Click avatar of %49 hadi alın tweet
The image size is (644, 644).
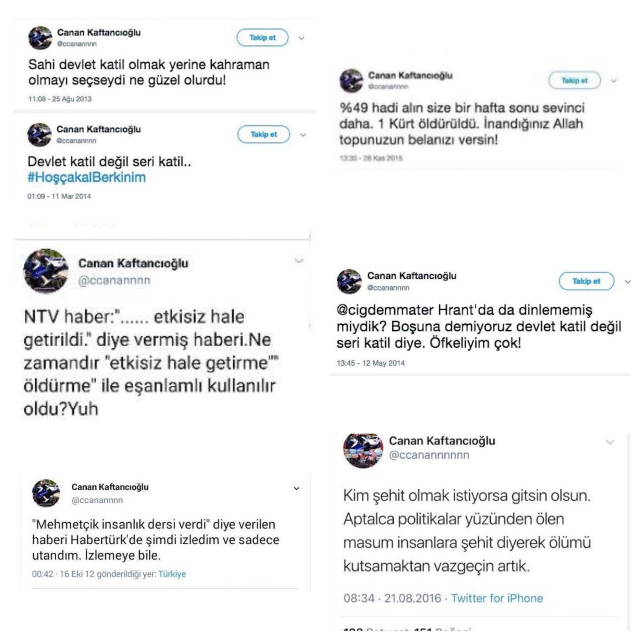coord(351,81)
